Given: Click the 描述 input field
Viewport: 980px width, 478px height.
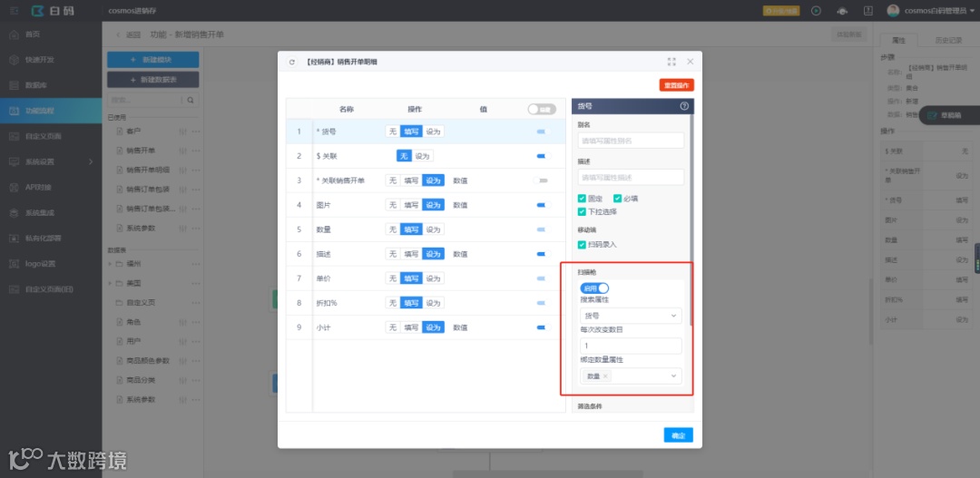Looking at the screenshot, I should [631, 178].
